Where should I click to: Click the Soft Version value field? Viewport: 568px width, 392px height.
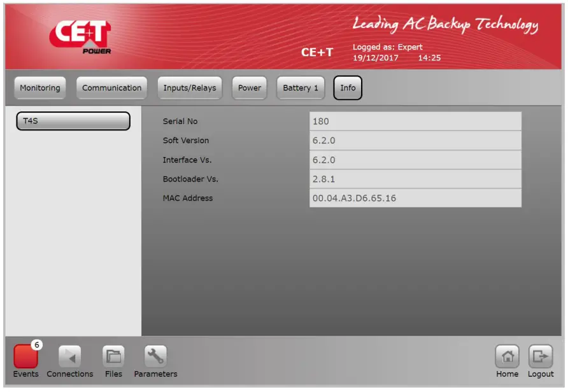point(416,141)
